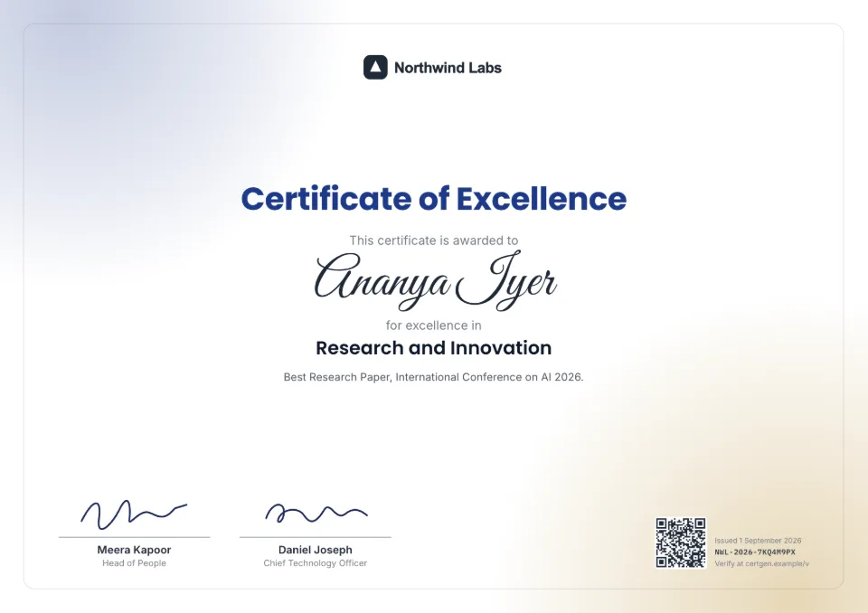
Task: Select the recipient name Ananya Iyer
Action: point(435,280)
